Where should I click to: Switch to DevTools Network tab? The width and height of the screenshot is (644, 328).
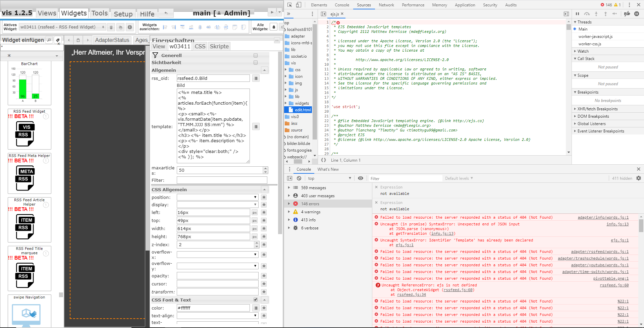386,5
